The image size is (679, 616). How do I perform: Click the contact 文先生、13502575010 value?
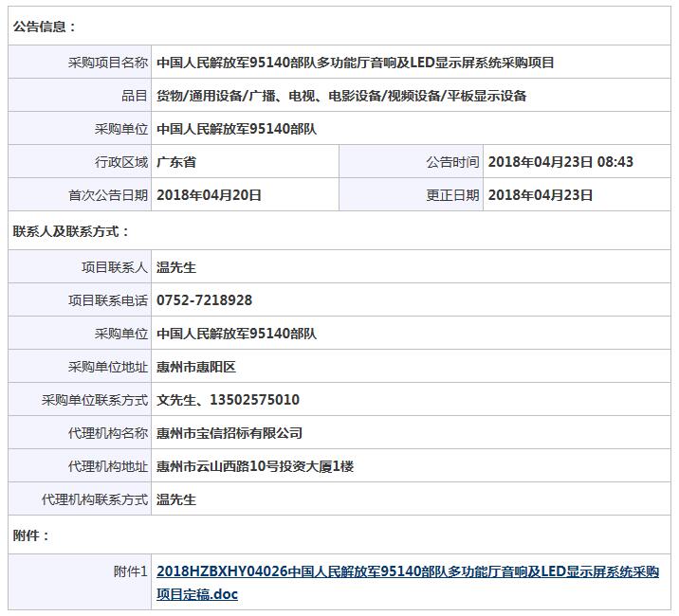[x=228, y=400]
